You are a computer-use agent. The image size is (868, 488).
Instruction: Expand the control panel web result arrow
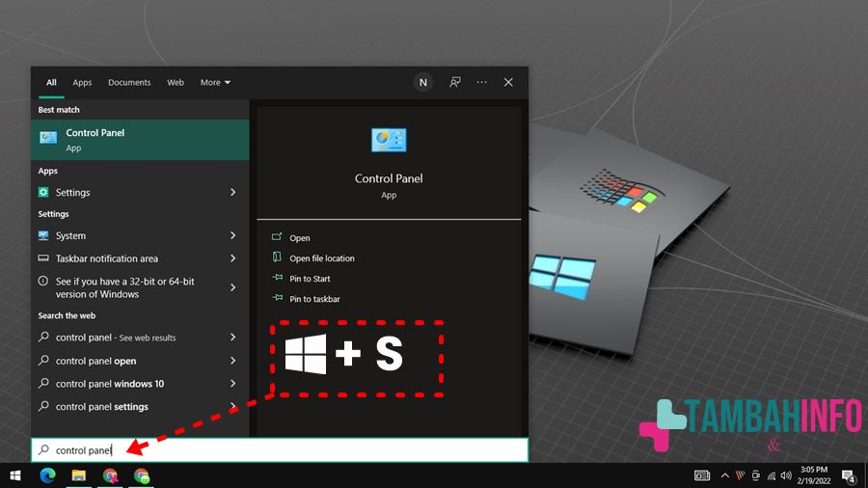coord(233,338)
